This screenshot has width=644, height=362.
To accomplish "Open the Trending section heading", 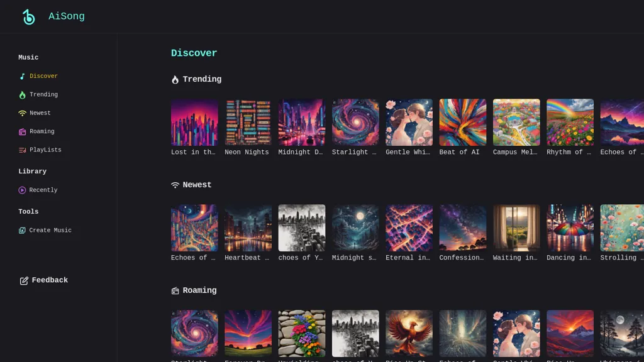I will pyautogui.click(x=202, y=79).
